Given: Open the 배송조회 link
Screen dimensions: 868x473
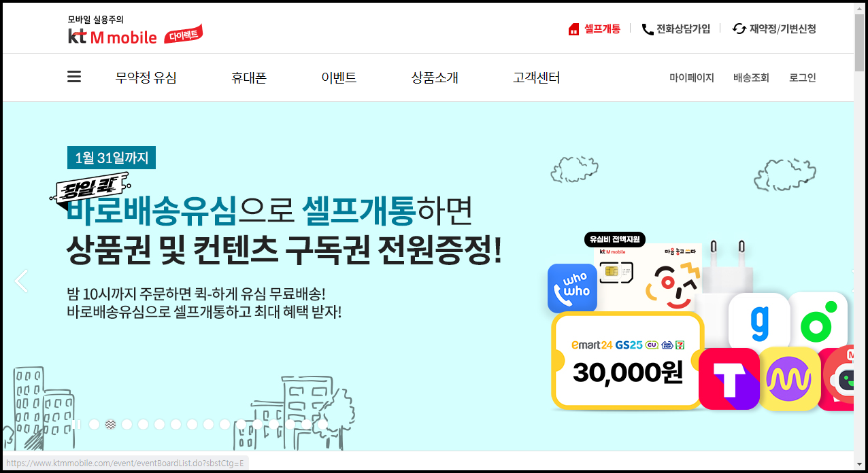Looking at the screenshot, I should (x=751, y=77).
